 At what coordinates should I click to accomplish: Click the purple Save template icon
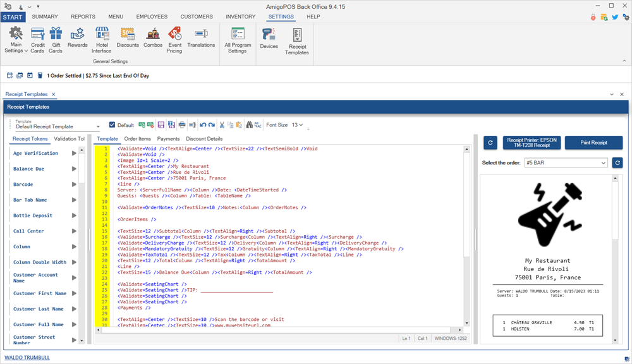click(161, 125)
